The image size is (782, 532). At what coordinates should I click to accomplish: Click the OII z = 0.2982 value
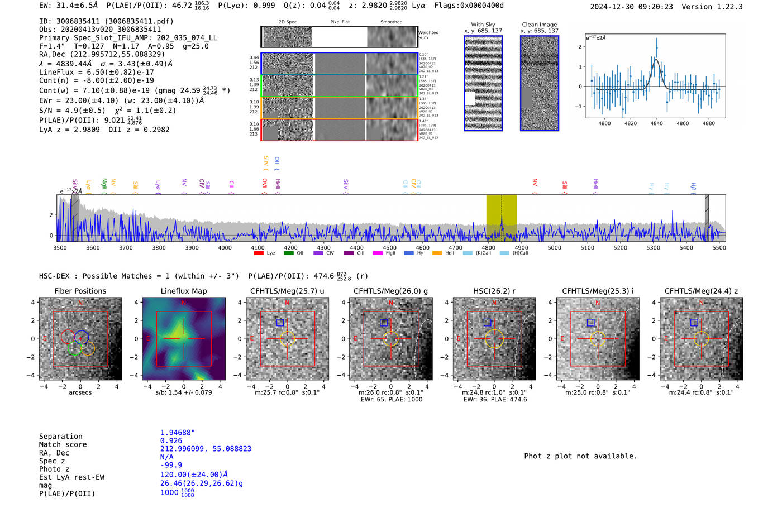[139, 130]
